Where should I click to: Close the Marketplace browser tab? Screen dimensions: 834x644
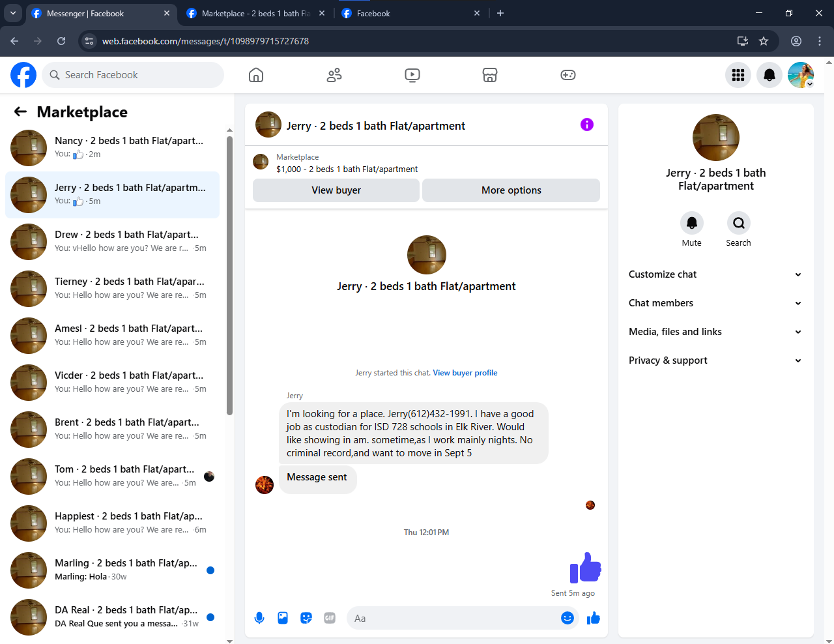point(322,13)
